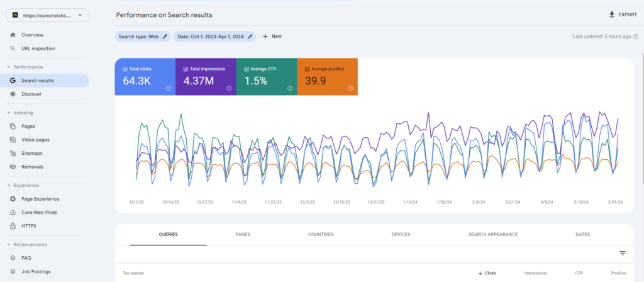
Task: Open the table filter icon
Action: pyautogui.click(x=623, y=253)
